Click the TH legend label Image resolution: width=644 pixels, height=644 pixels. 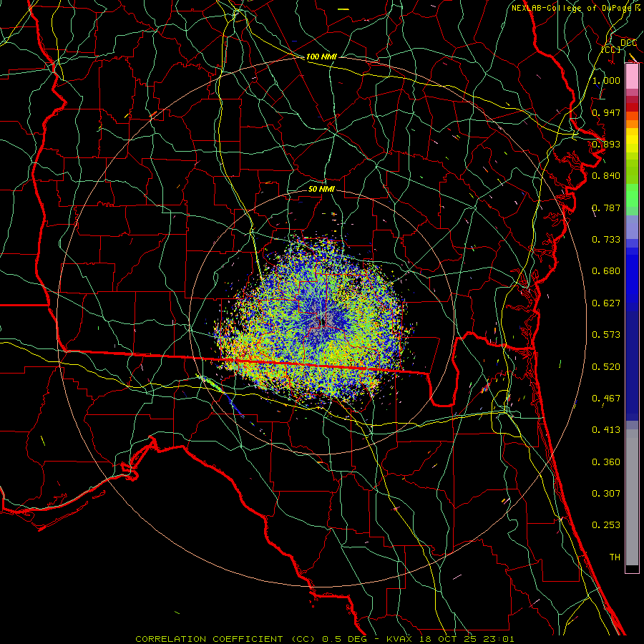tap(615, 557)
